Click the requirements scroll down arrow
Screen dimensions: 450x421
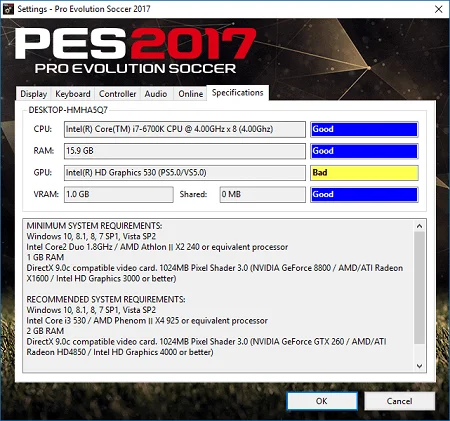419,366
